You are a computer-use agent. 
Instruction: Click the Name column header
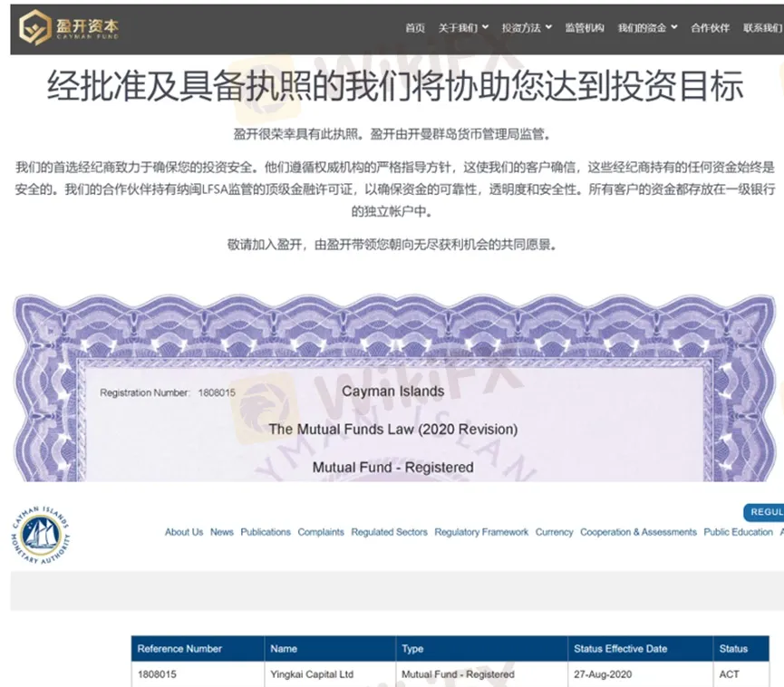(x=330, y=649)
